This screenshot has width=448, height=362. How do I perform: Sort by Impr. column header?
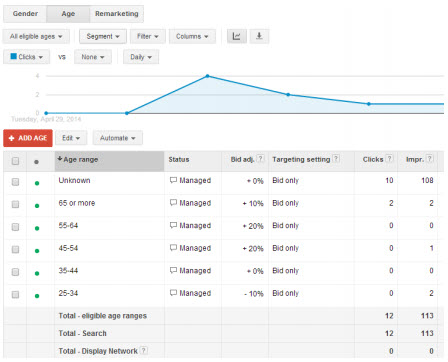pyautogui.click(x=415, y=159)
